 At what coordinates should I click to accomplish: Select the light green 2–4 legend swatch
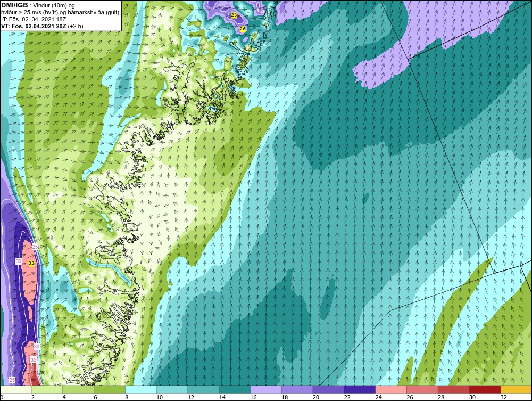click(47, 389)
